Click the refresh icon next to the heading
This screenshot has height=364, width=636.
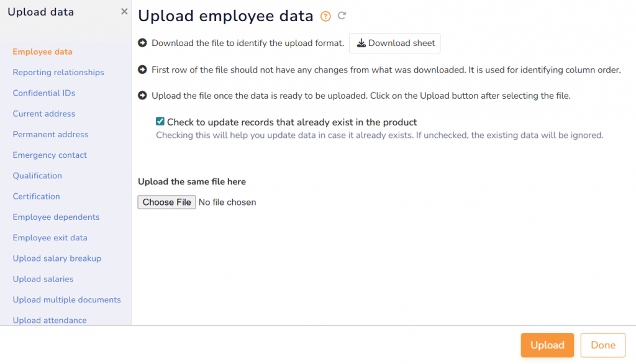(342, 16)
